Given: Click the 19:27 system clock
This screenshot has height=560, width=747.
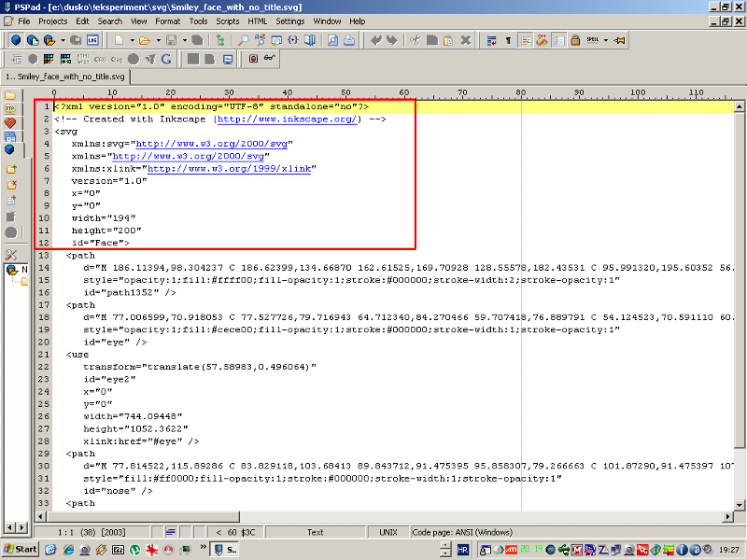Looking at the screenshot, I should 729,550.
